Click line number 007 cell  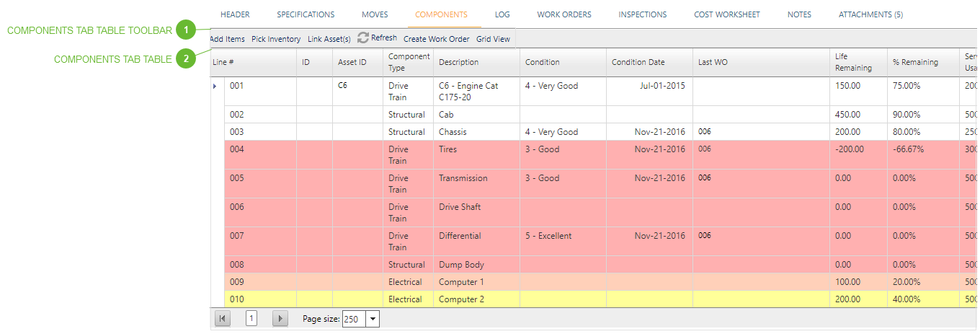[x=261, y=242]
